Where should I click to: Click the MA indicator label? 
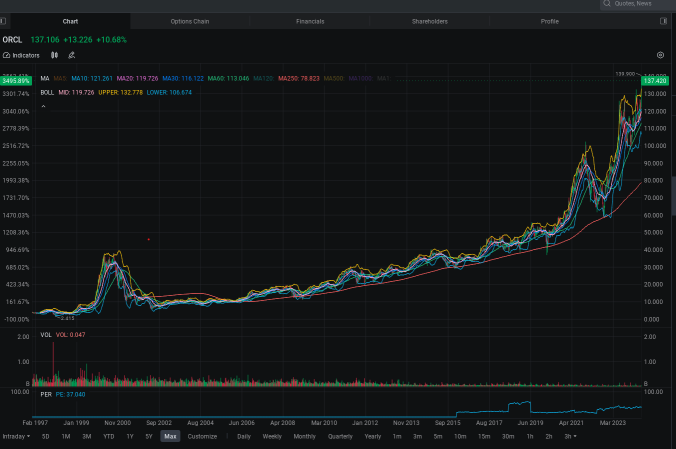pyautogui.click(x=45, y=78)
